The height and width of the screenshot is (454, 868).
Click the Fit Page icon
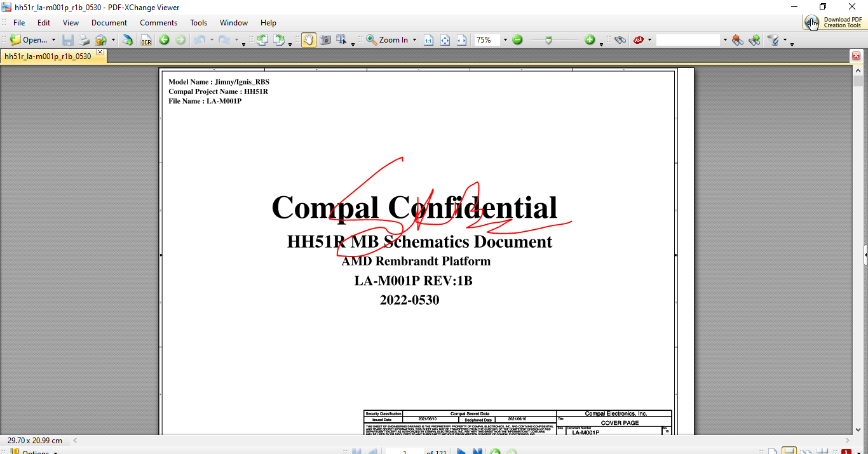tap(445, 40)
